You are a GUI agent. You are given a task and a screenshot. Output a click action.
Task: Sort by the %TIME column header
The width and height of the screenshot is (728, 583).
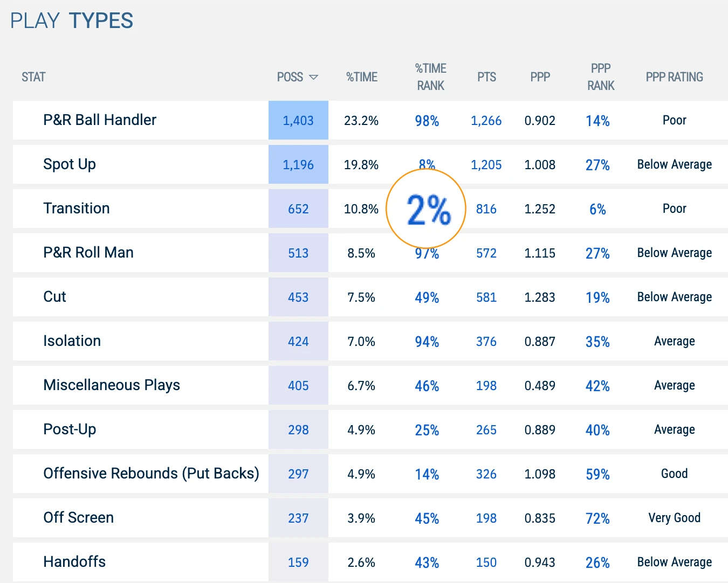(x=362, y=77)
